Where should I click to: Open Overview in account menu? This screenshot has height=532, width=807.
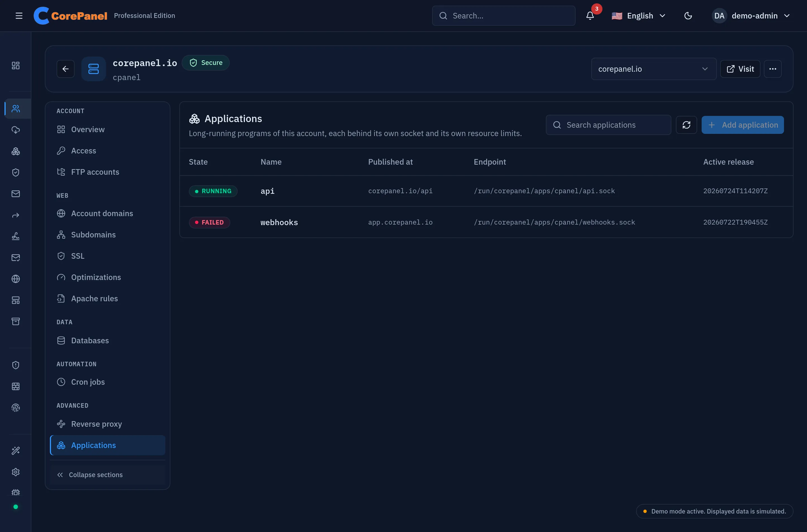click(x=107, y=129)
